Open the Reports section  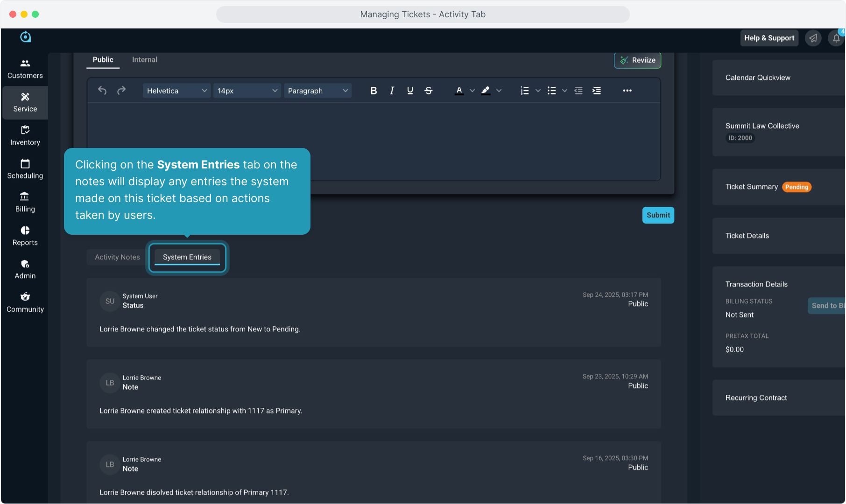(x=25, y=236)
